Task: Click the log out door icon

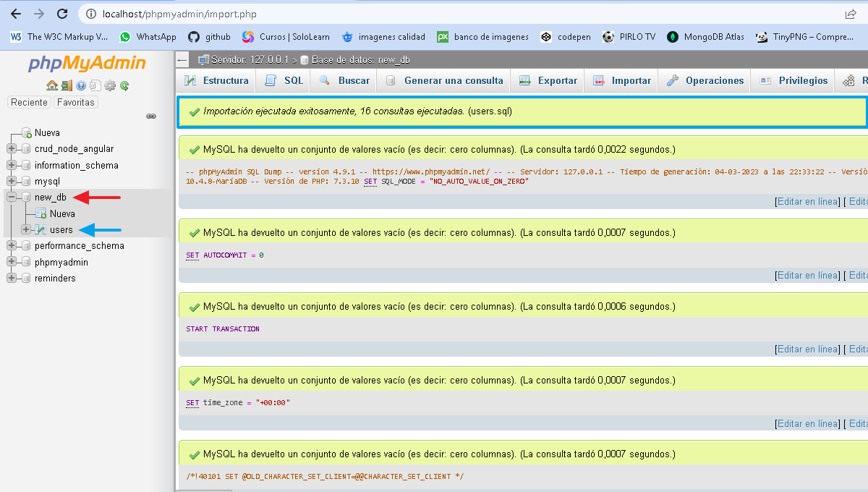Action: 66,85
